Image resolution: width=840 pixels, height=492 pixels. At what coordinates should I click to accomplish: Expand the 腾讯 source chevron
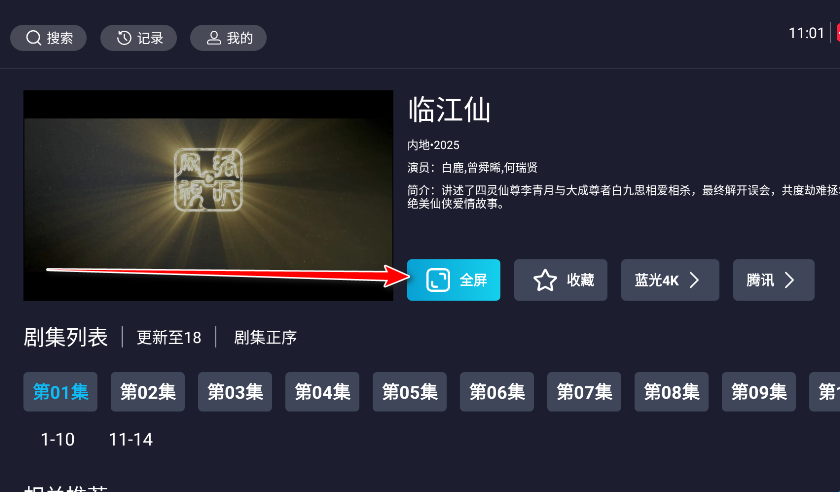[789, 280]
